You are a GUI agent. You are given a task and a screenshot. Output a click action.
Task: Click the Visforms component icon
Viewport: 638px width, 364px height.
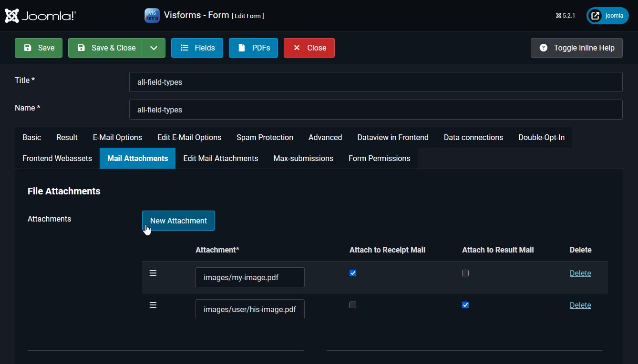click(152, 15)
